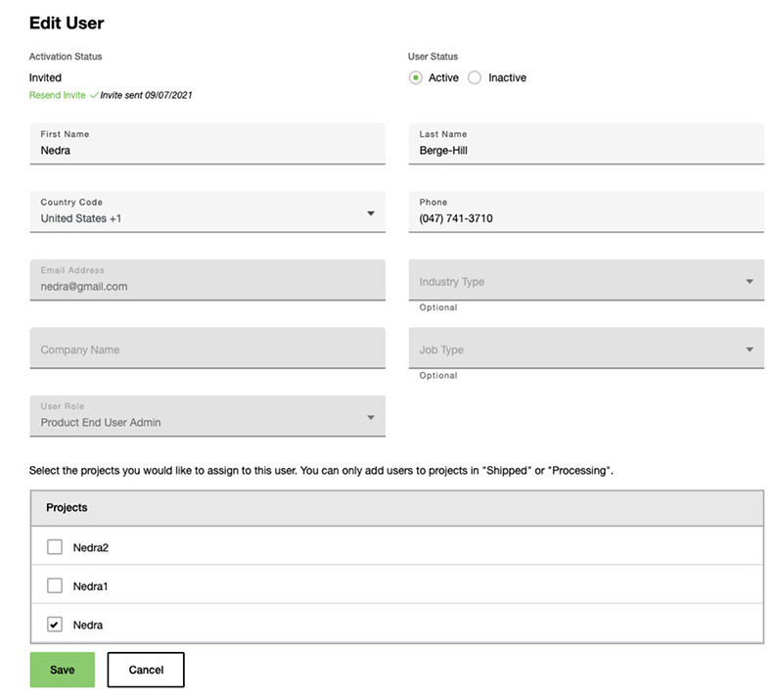Click the Cancel button
The image size is (777, 700).
[146, 670]
